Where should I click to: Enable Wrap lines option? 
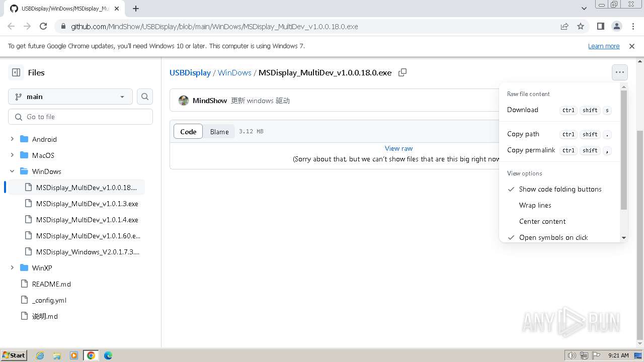click(559, 205)
